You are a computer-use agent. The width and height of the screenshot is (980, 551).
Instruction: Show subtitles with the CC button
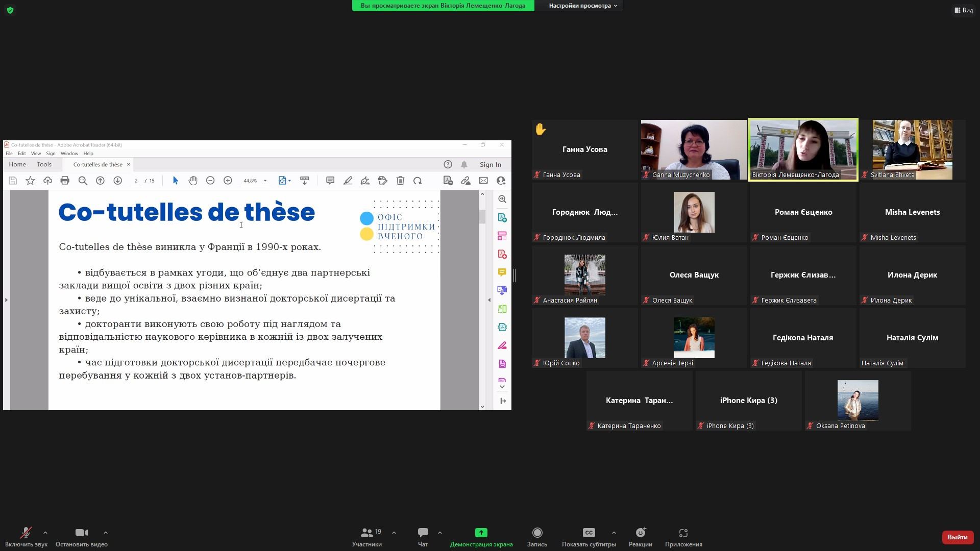click(x=589, y=533)
